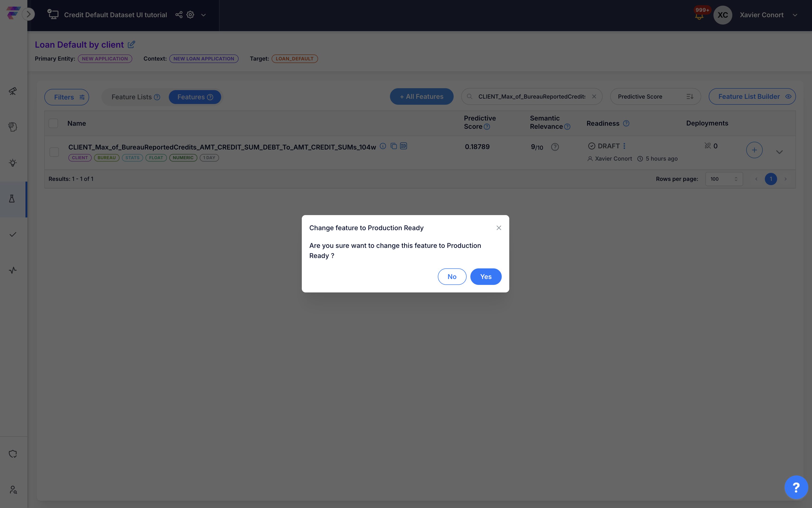Screen dimensions: 812x508
Task: Open the settings gear in header
Action: pos(191,15)
